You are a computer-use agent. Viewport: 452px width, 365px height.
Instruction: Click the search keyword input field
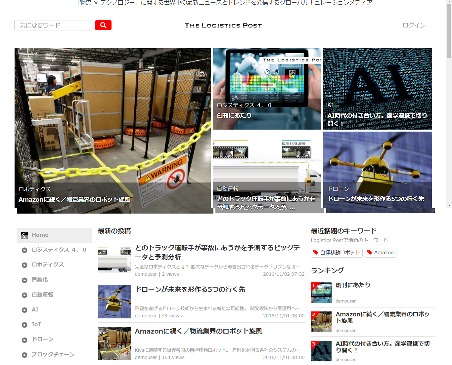[54, 25]
